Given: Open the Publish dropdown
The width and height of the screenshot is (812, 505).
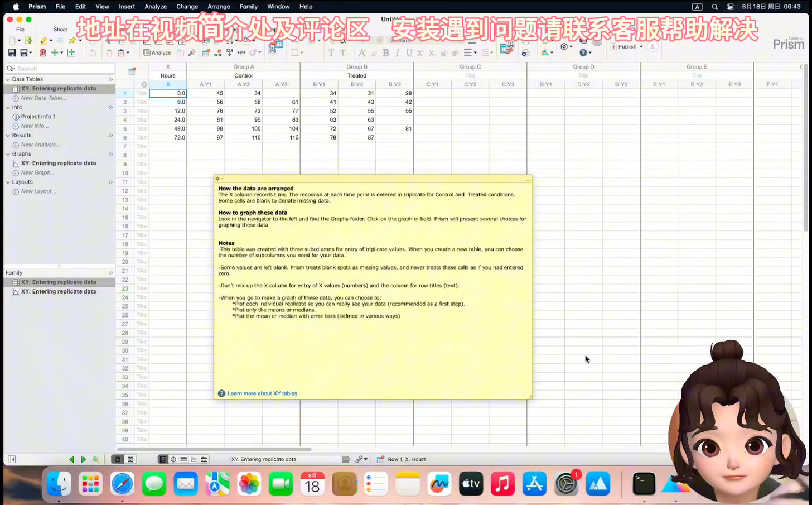Looking at the screenshot, I should click(x=627, y=46).
